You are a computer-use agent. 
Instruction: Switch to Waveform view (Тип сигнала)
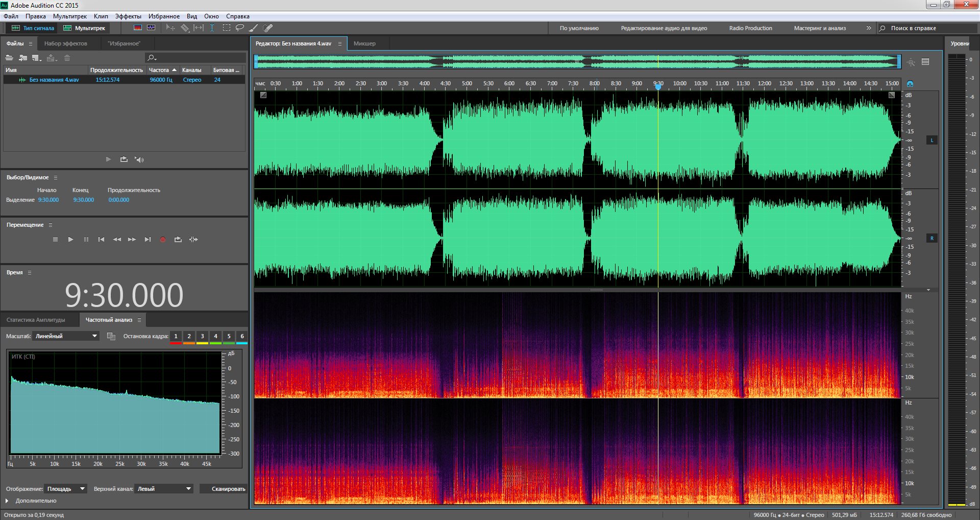point(33,28)
